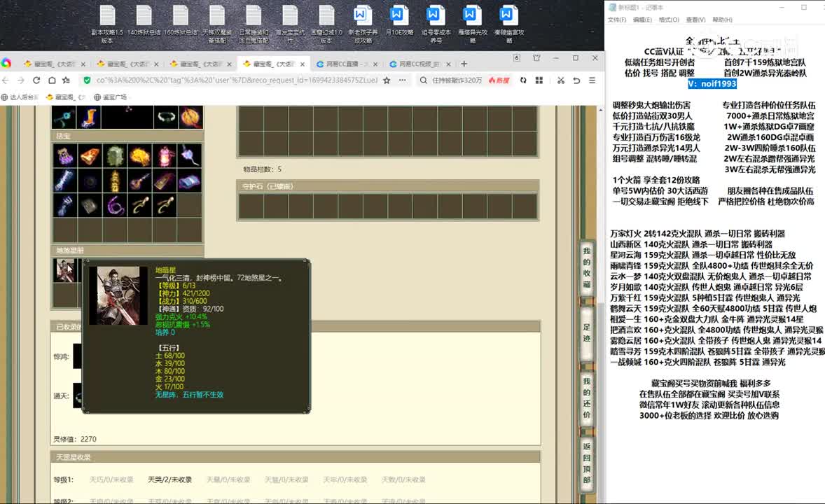Open the browser hamburger main menu
The width and height of the screenshot is (825, 504).
592,80
